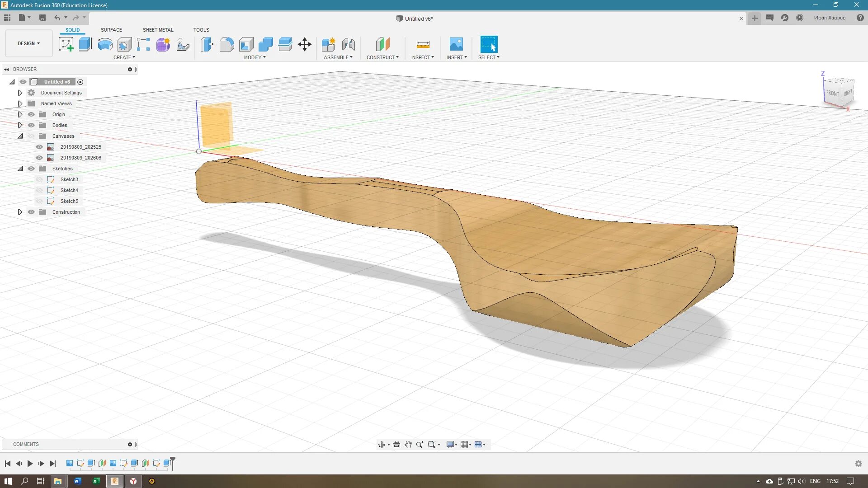Hide Sketch3 using its visibility eye
Image resolution: width=868 pixels, height=488 pixels.
(39, 179)
